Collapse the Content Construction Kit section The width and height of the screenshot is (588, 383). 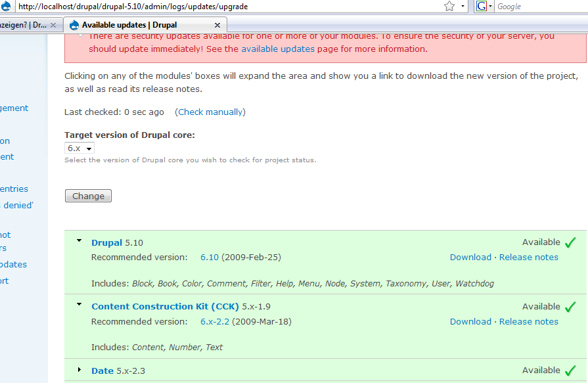[79, 305]
